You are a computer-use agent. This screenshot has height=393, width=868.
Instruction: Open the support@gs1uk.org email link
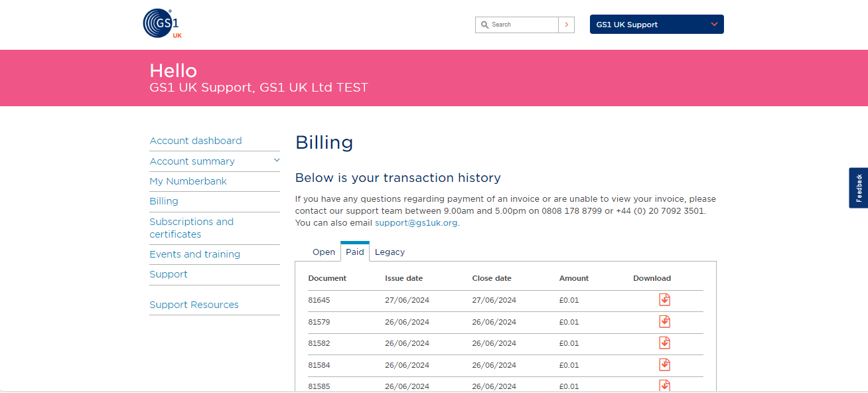point(415,222)
